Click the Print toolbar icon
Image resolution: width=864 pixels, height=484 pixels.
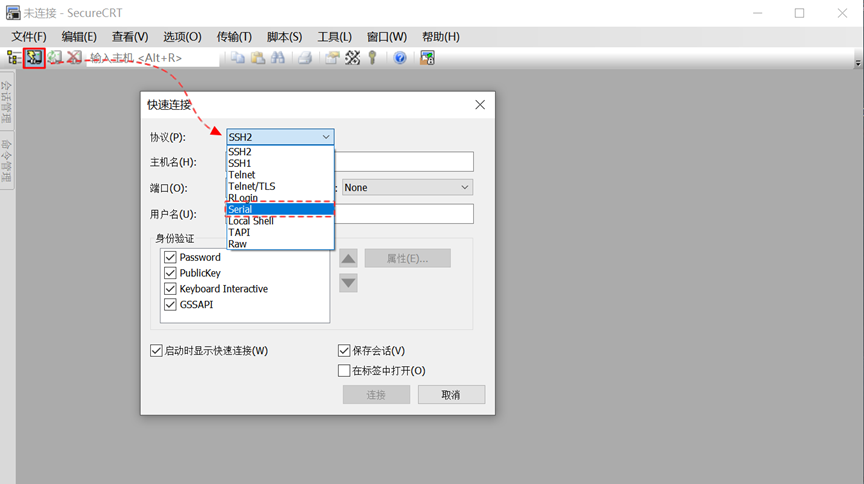click(305, 57)
